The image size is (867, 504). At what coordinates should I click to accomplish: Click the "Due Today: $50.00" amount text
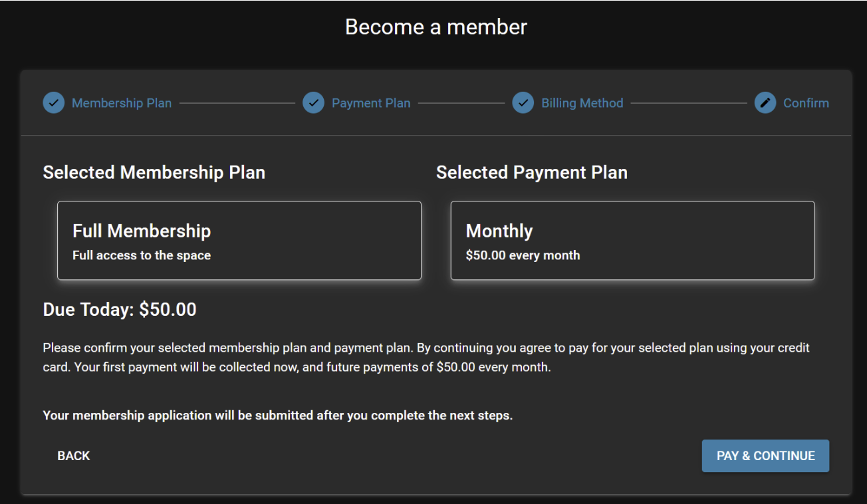click(x=120, y=310)
